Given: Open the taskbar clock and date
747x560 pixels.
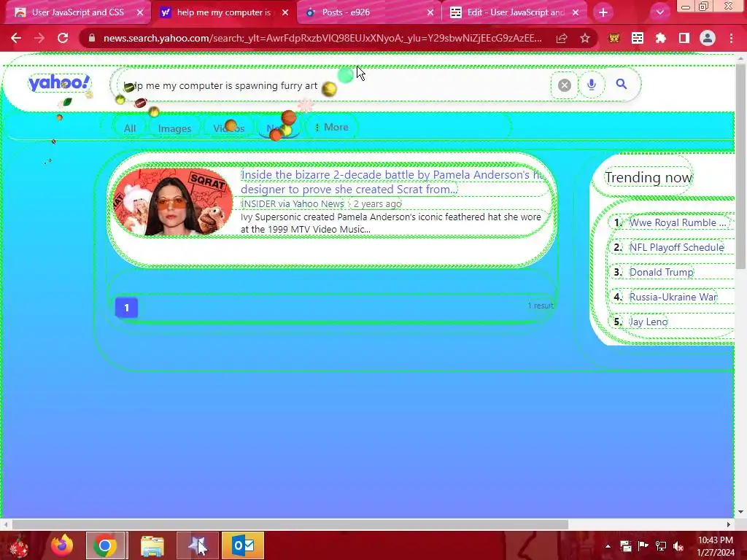Looking at the screenshot, I should point(716,546).
